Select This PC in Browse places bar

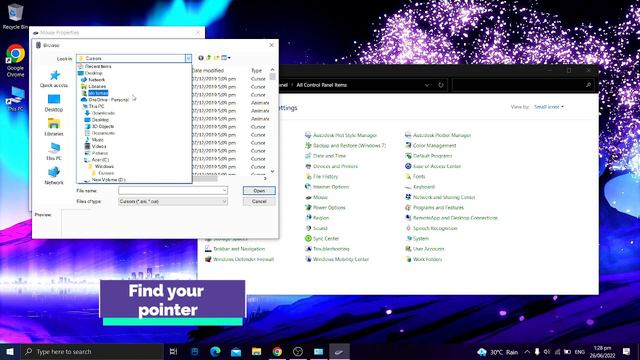(x=54, y=151)
